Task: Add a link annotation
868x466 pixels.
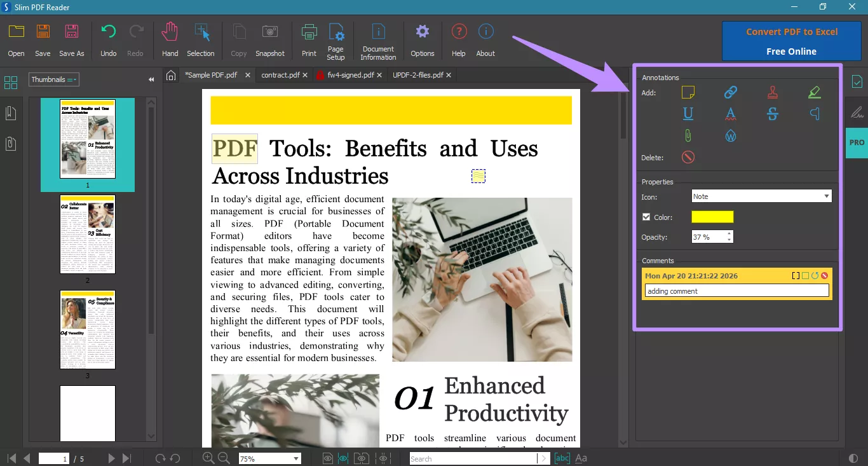Action: [x=730, y=92]
